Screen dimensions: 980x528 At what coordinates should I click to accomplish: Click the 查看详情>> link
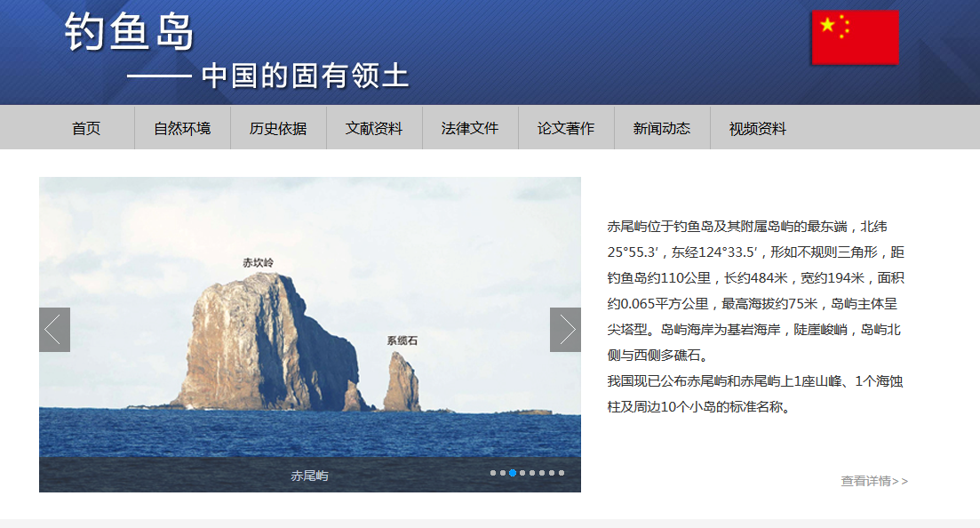pyautogui.click(x=874, y=481)
